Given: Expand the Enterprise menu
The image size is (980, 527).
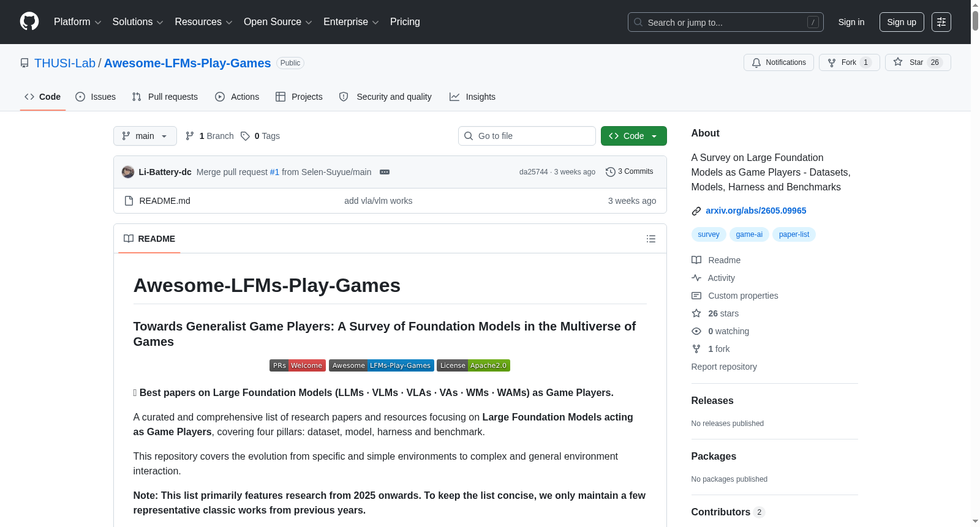Looking at the screenshot, I should (x=351, y=22).
